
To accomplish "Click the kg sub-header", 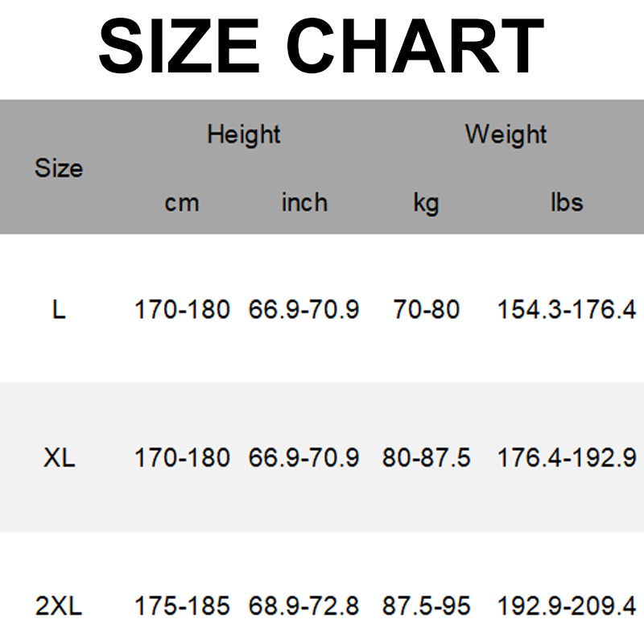I will click(x=426, y=203).
